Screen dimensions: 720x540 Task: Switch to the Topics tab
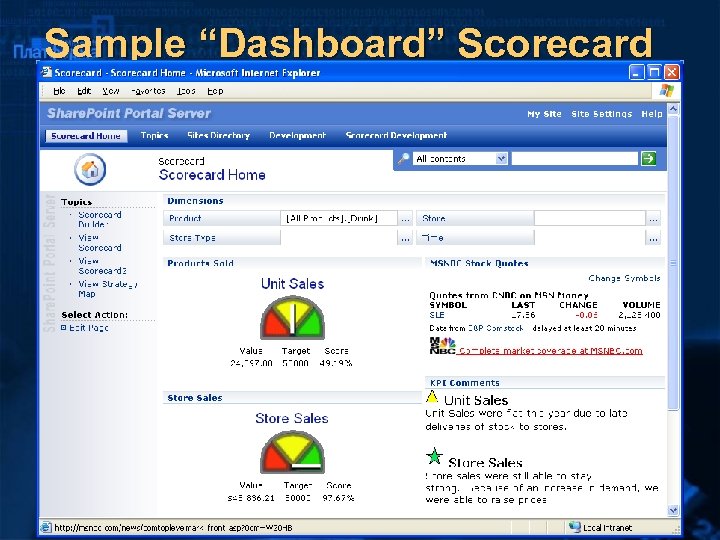[154, 135]
